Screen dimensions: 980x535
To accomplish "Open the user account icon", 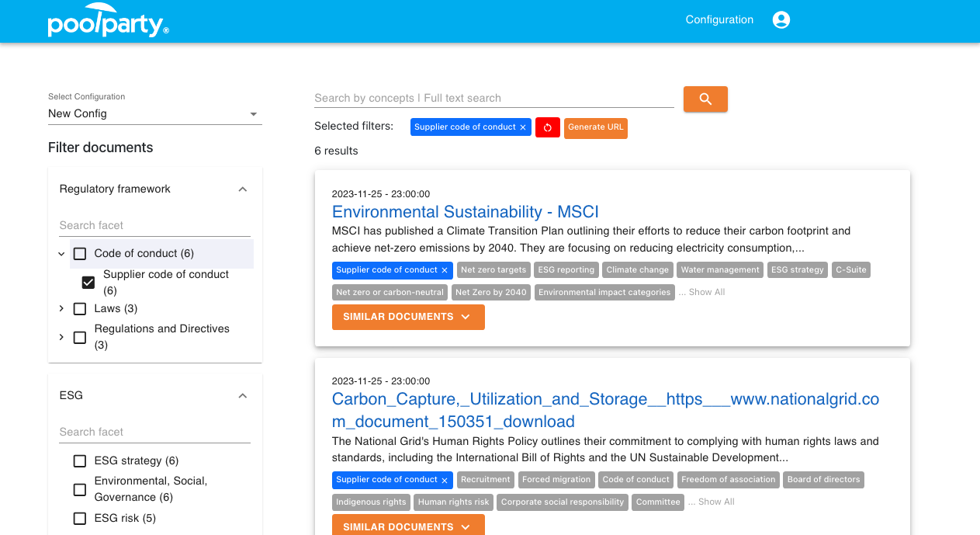I will point(781,20).
